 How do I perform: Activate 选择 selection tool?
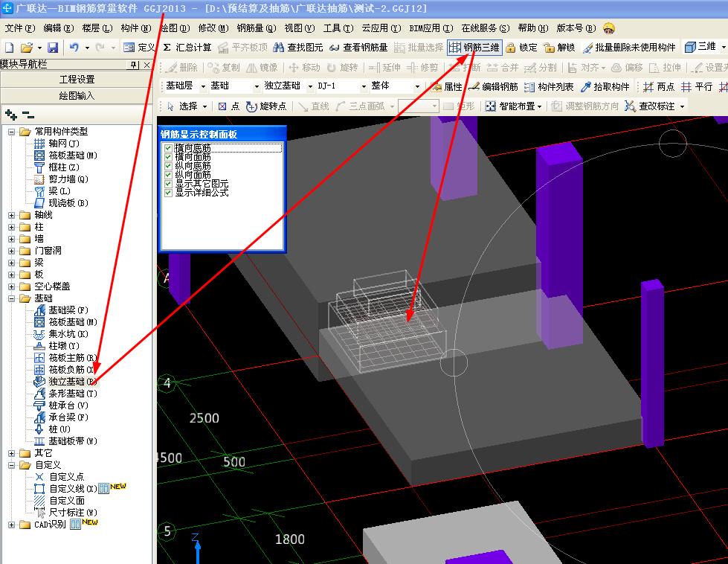[x=183, y=106]
